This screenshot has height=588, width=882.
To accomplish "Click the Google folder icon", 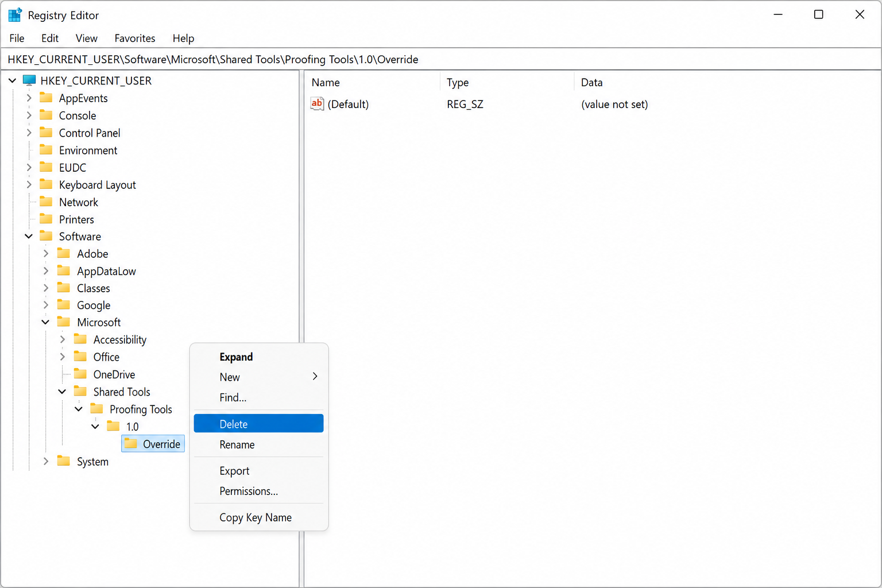I will coord(64,305).
